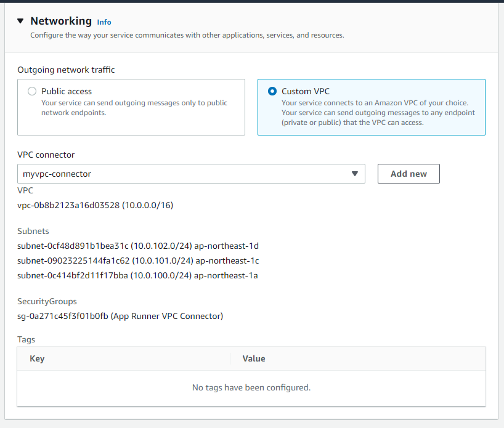Select subnet in ap-northeast-1c
Image resolution: width=504 pixels, height=428 pixels.
(x=138, y=260)
